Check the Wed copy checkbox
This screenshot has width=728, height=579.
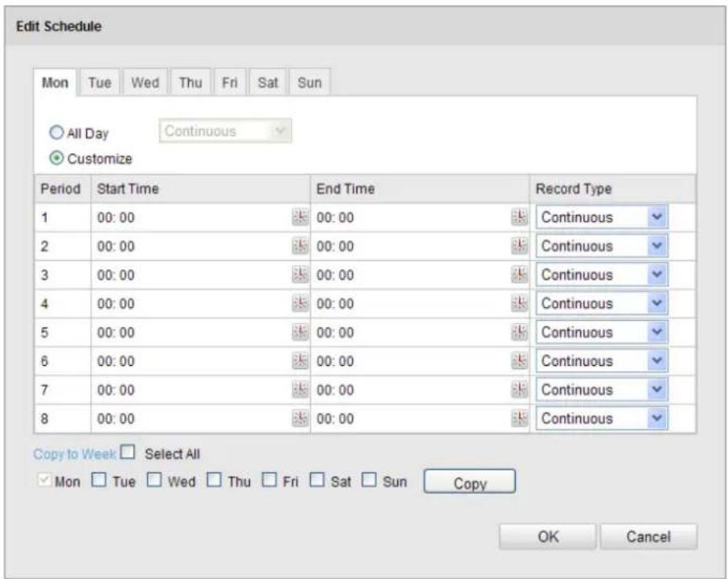click(153, 480)
